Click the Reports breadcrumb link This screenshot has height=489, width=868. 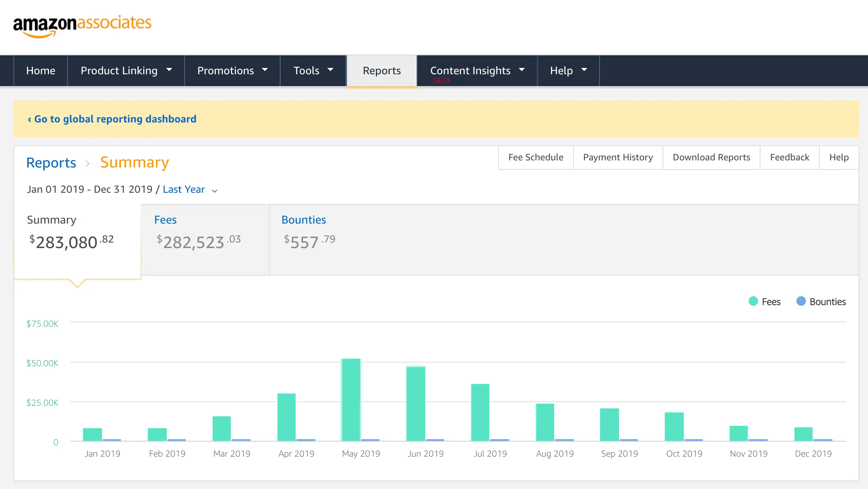[x=51, y=163]
